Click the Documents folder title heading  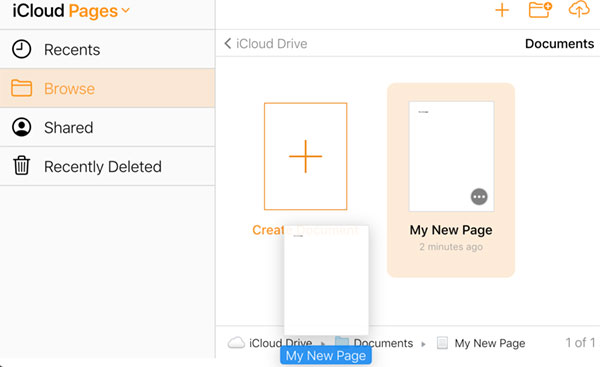pyautogui.click(x=559, y=44)
